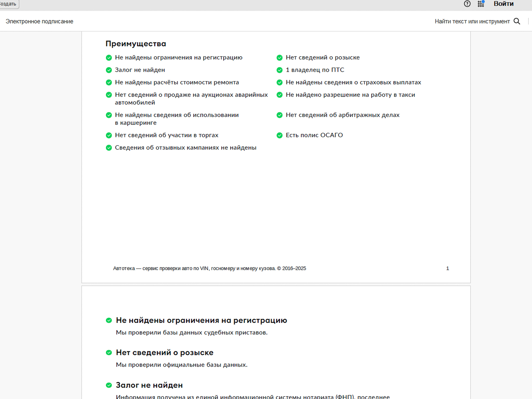Image resolution: width=532 pixels, height=399 pixels.
Task: Click check icon beside '1 владелец по ПТС'
Action: coord(280,70)
